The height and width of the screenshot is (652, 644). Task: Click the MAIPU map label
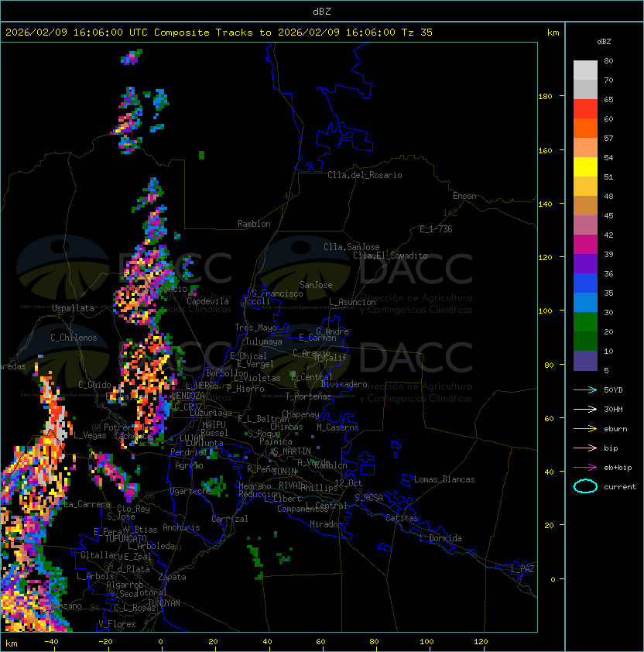click(x=214, y=425)
